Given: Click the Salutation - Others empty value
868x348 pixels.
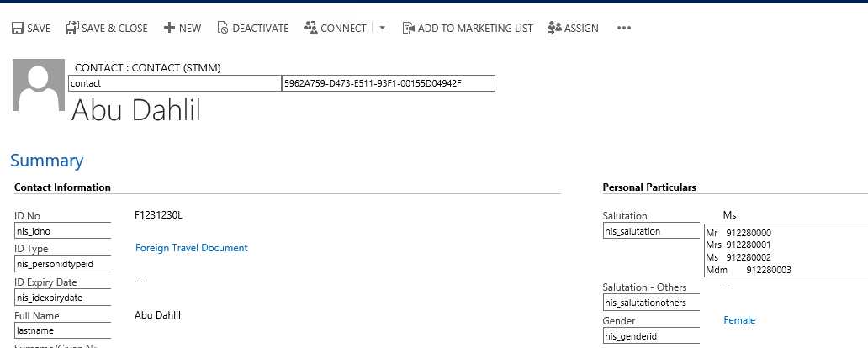Looking at the screenshot, I should (727, 287).
